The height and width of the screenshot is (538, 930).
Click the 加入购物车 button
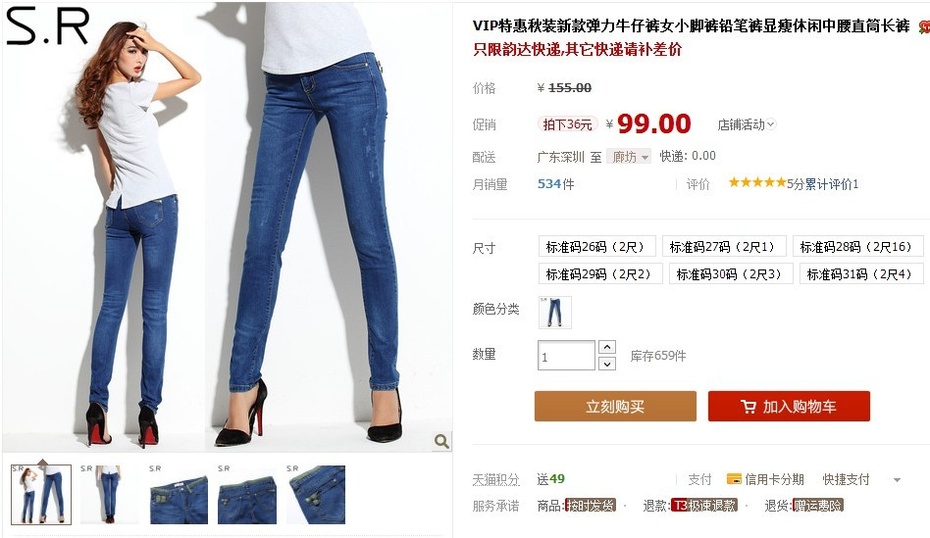tap(789, 406)
